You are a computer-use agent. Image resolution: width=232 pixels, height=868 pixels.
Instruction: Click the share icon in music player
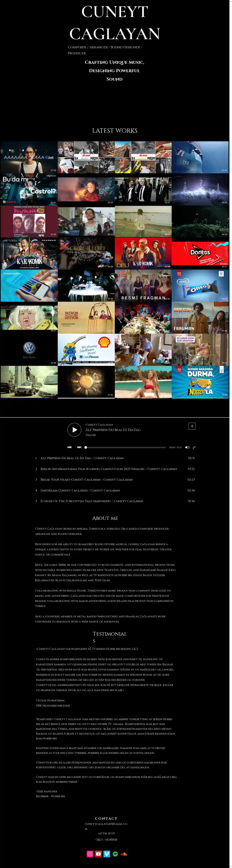tap(192, 426)
